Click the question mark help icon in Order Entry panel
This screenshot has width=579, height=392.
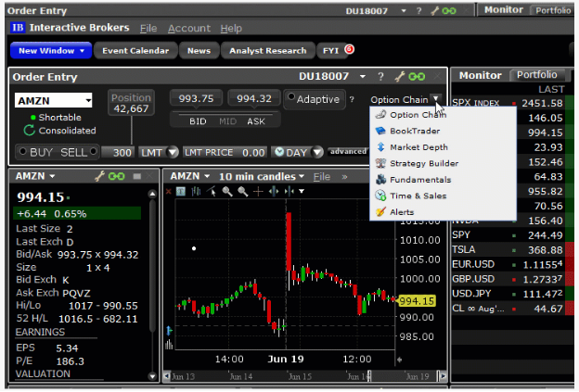pos(380,77)
